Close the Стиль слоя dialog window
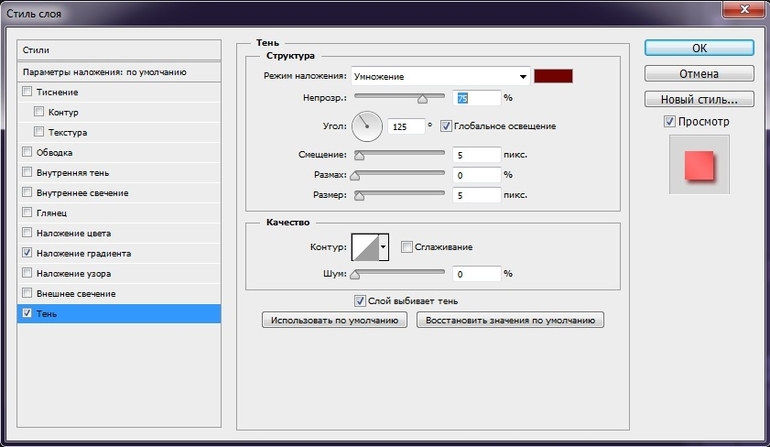Screen dimensions: 770x447 pos(741,10)
